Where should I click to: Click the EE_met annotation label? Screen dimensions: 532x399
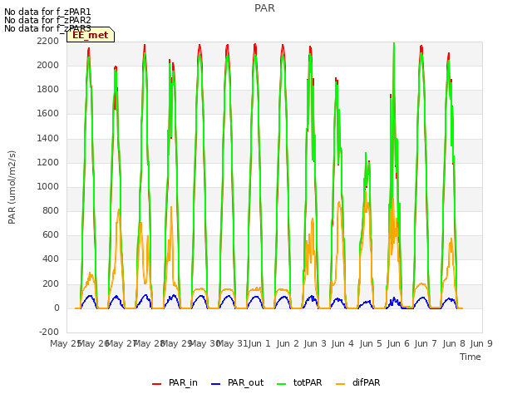point(91,35)
